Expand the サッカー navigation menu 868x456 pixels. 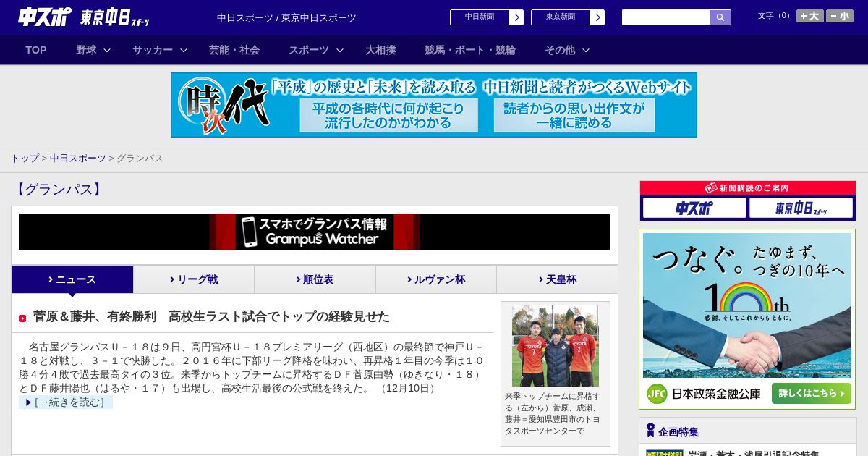tap(160, 50)
